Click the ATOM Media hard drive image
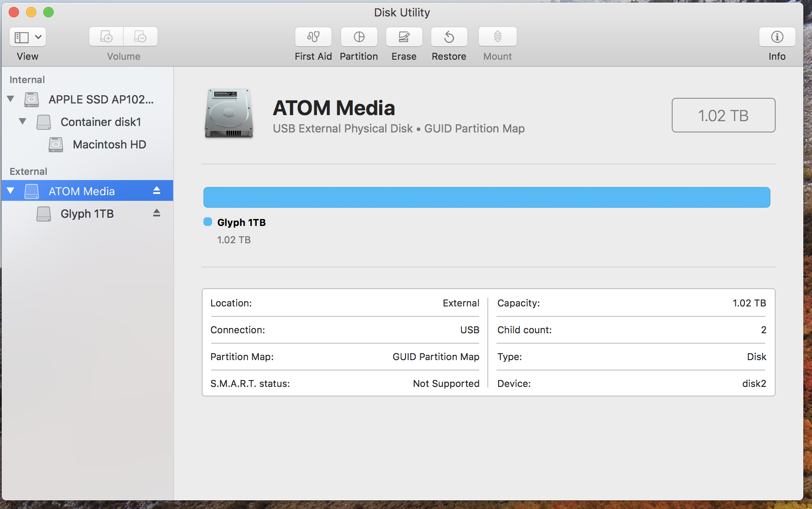Image resolution: width=812 pixels, height=509 pixels. pos(229,114)
